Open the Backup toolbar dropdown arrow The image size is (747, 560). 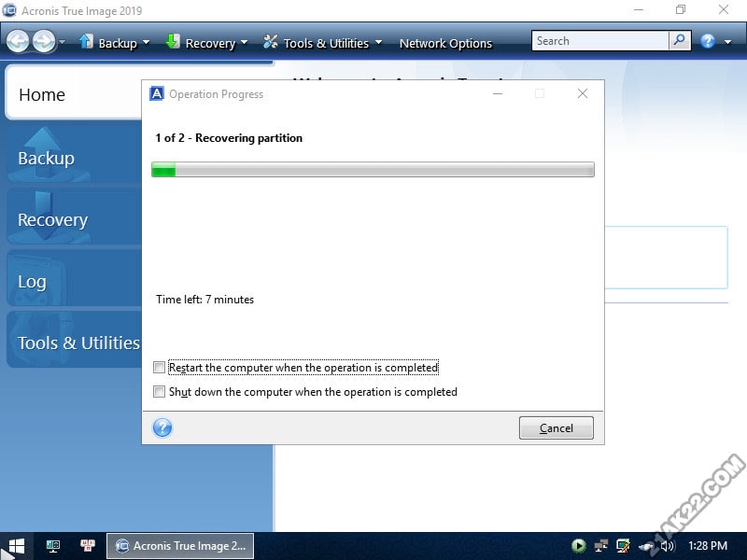[x=147, y=42]
